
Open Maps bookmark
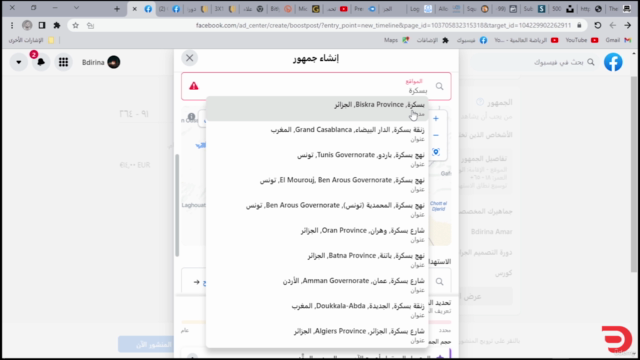click(x=396, y=40)
